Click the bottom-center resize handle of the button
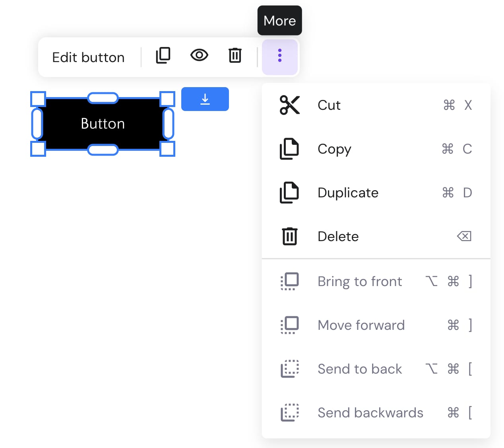 (x=103, y=150)
